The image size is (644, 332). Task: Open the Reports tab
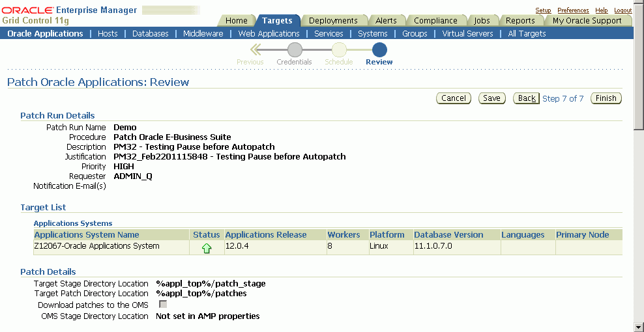coord(520,21)
